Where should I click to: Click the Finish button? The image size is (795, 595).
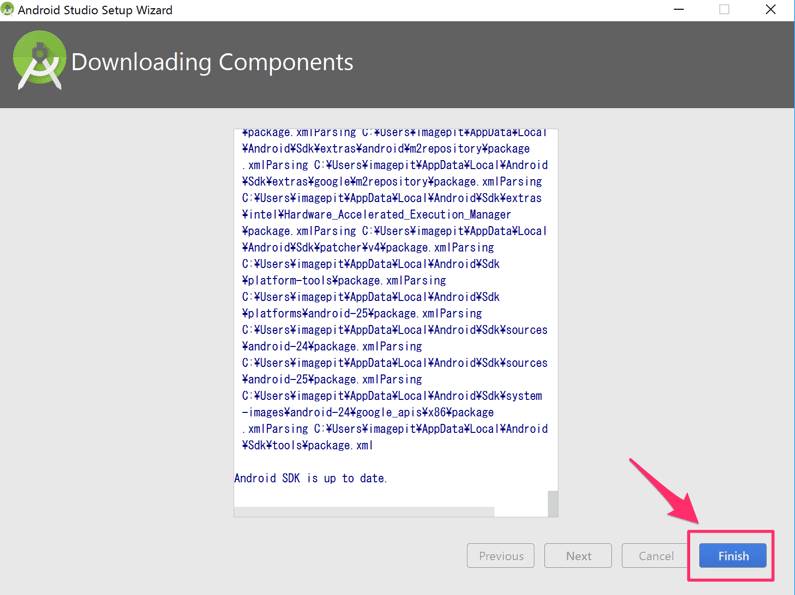click(733, 555)
